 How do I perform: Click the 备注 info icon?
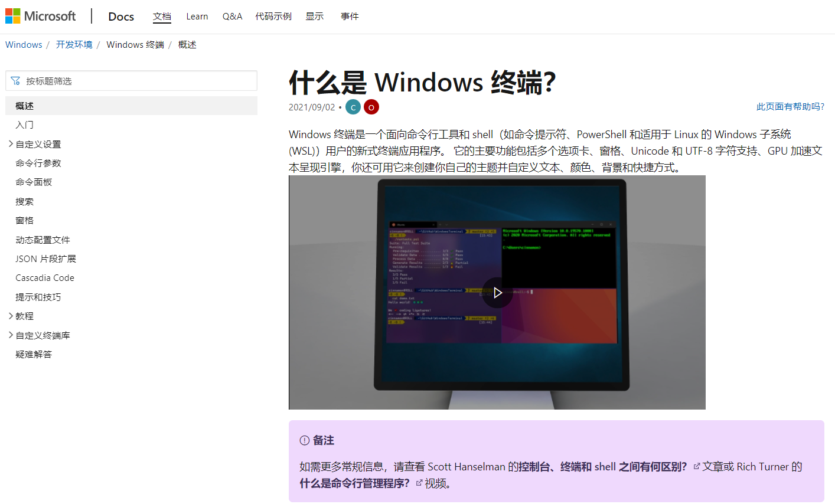[305, 440]
